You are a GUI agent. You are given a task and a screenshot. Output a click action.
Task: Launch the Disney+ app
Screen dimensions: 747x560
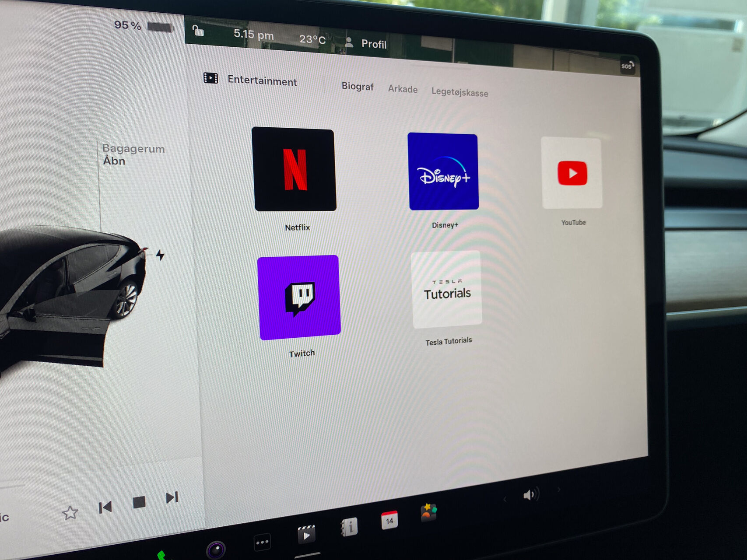(x=443, y=171)
